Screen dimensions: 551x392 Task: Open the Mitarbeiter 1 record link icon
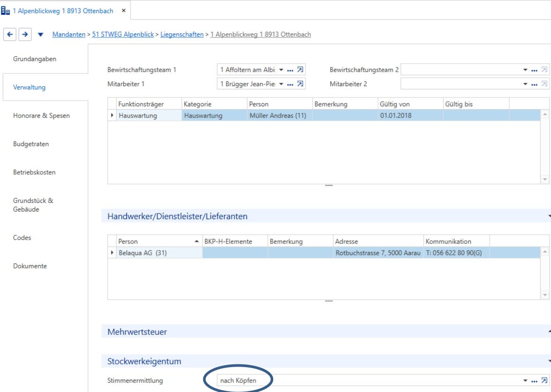click(x=300, y=83)
